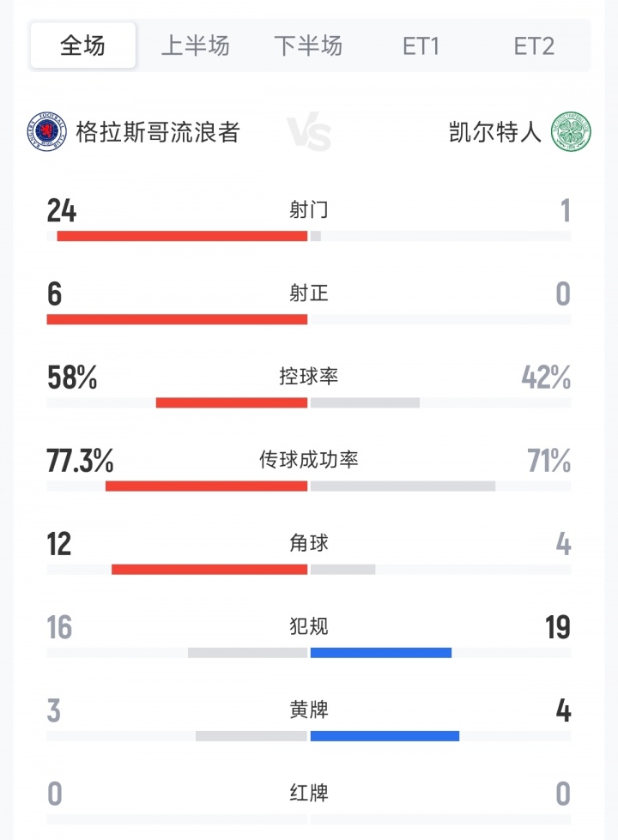Open the ET1 extra time tab
The height and width of the screenshot is (840, 618).
coord(421,45)
